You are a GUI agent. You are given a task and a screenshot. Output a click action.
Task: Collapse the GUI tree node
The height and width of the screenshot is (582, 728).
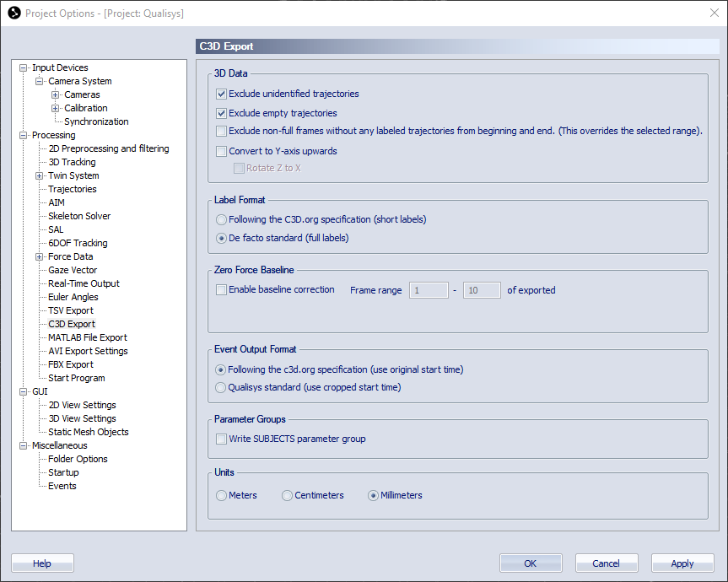tap(23, 391)
